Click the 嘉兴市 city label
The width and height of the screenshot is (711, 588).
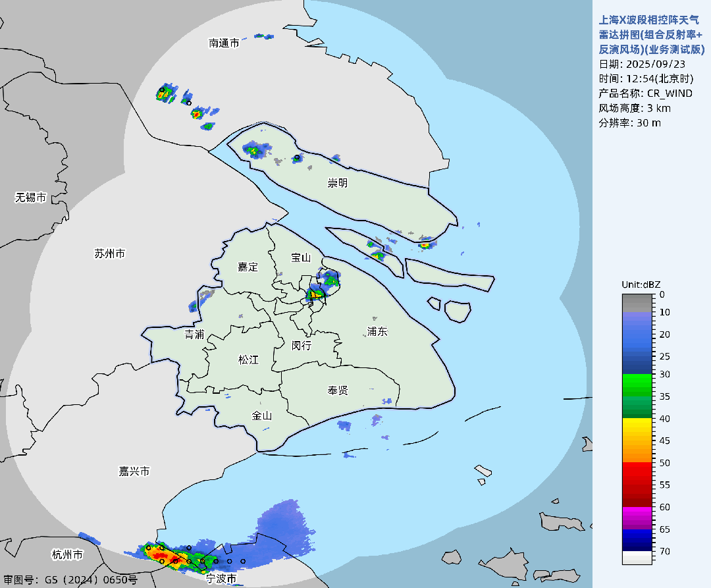(x=134, y=471)
